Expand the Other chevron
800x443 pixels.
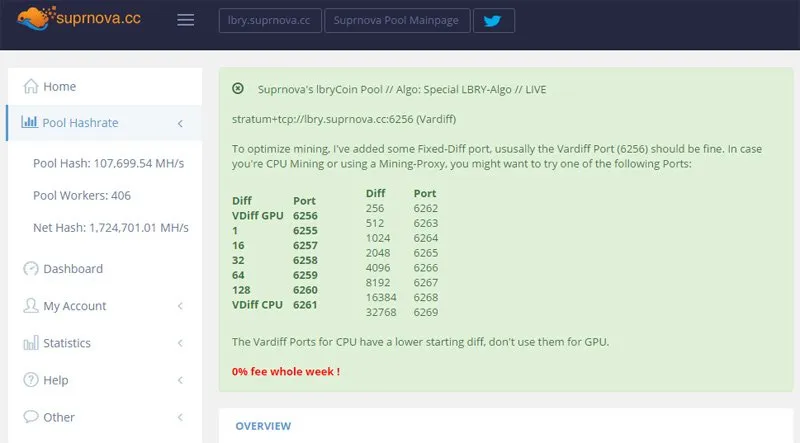(x=180, y=417)
